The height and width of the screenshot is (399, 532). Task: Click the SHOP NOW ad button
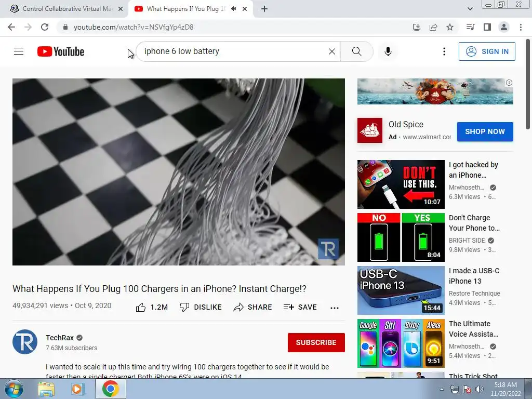485,131
